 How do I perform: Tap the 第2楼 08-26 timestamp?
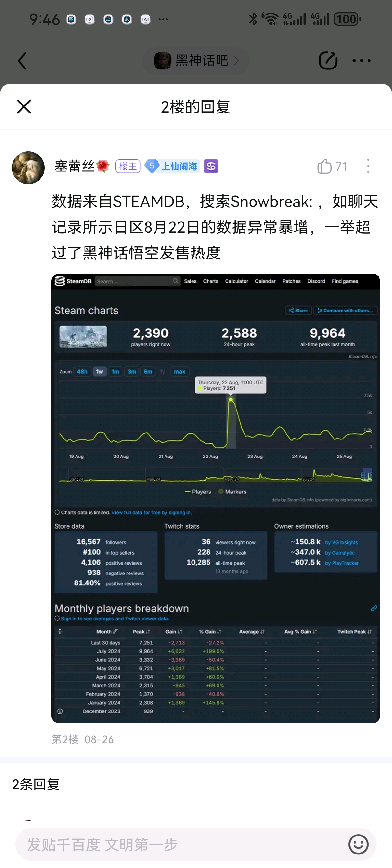pos(83,740)
